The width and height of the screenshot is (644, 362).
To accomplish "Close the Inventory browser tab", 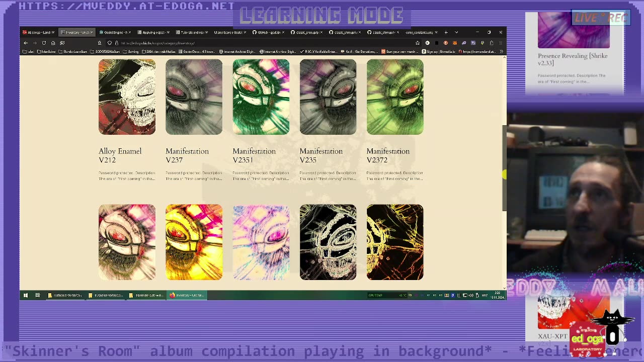I will click(x=91, y=33).
